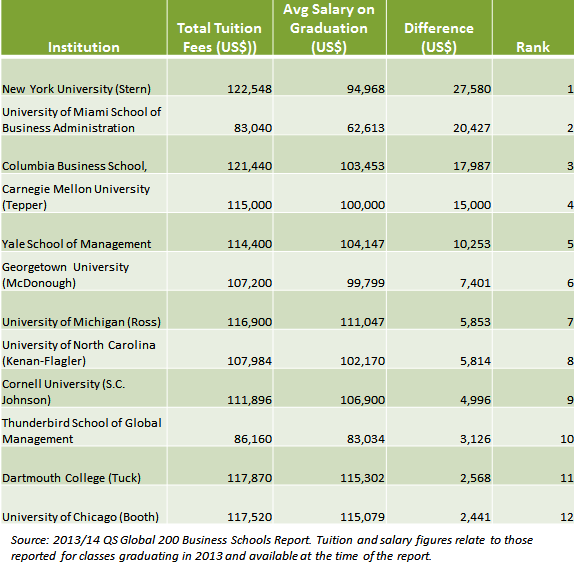
Task: Click the Rank column header
Action: pyautogui.click(x=533, y=27)
